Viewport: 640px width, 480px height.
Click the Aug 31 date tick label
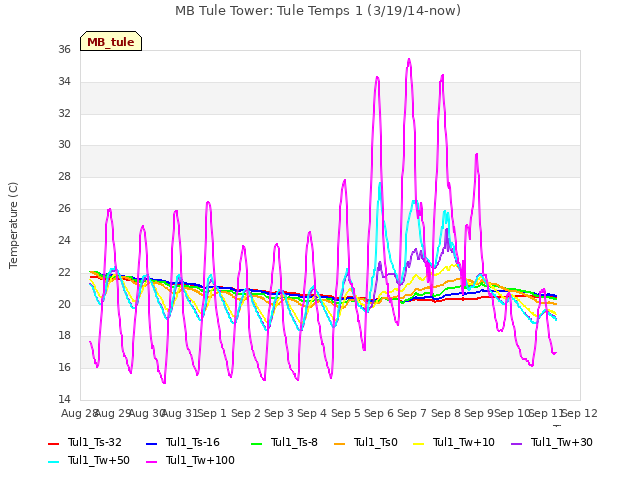click(x=180, y=413)
